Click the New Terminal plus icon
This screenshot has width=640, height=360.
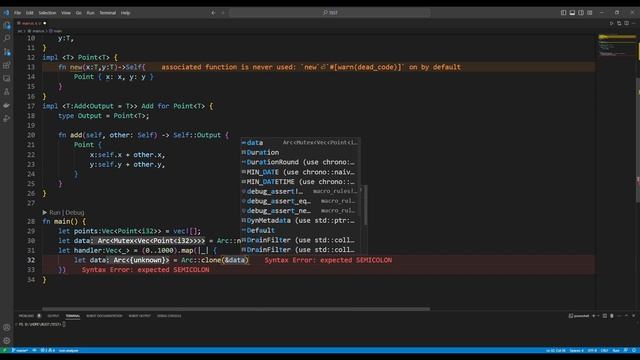593,316
